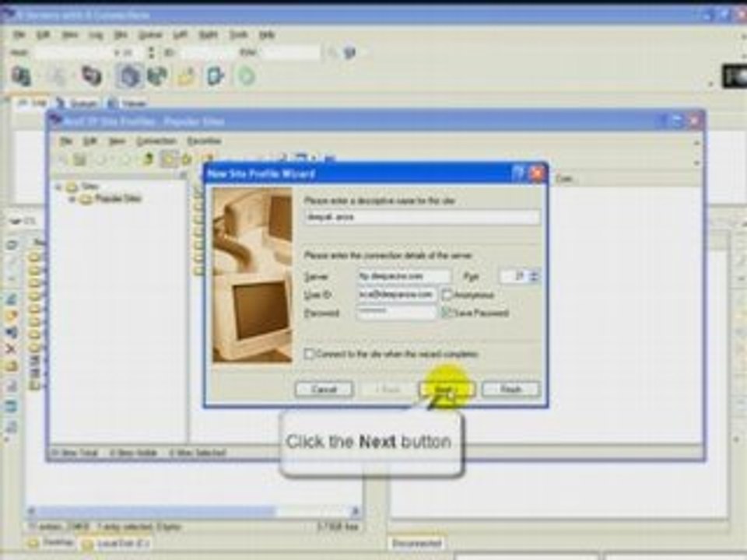Click the Cancel button in the wizard
The width and height of the screenshot is (747, 560).
pos(324,390)
